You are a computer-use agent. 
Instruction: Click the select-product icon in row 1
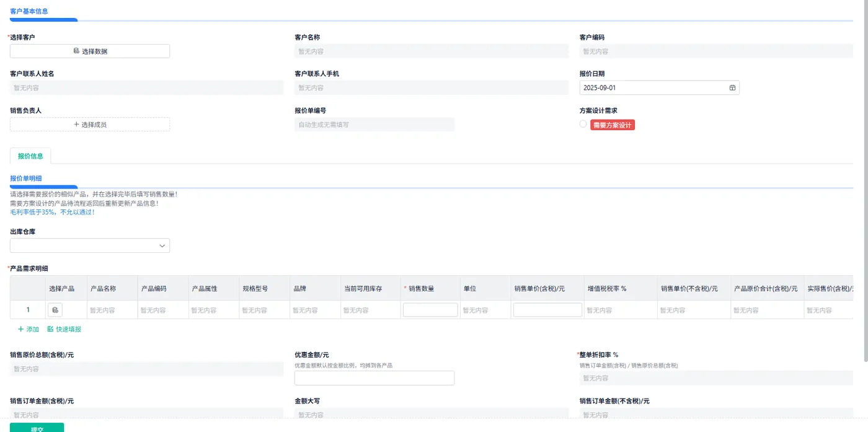pyautogui.click(x=55, y=310)
